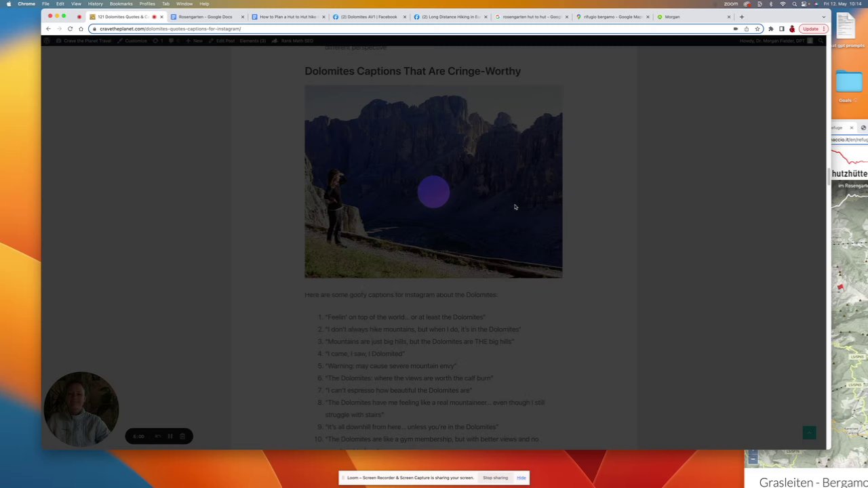Click 'Dolomites Captions That Are Cringe-Worthy' heading
The height and width of the screenshot is (488, 868).
click(x=412, y=71)
